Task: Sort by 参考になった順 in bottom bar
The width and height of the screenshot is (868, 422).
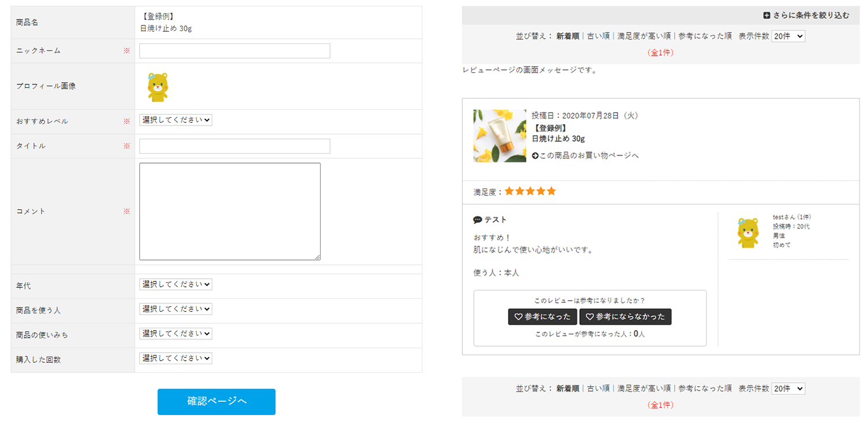Action: 705,389
